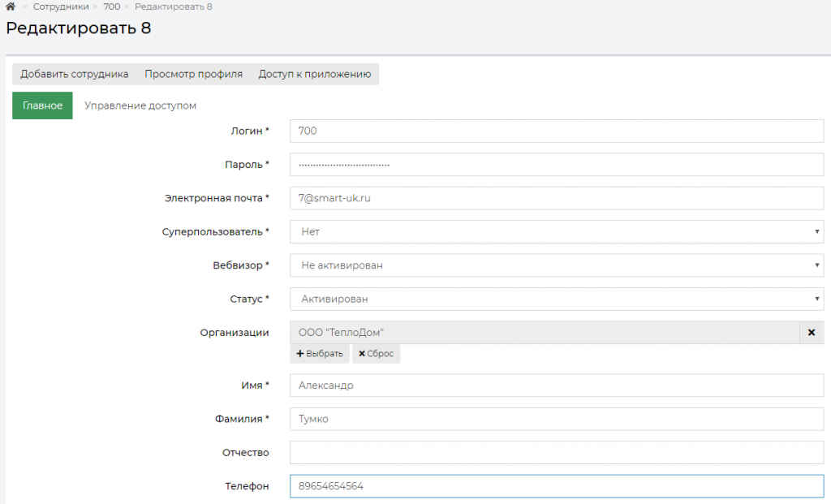The height and width of the screenshot is (504, 831).
Task: Select the Электронная почта field
Action: pyautogui.click(x=557, y=198)
